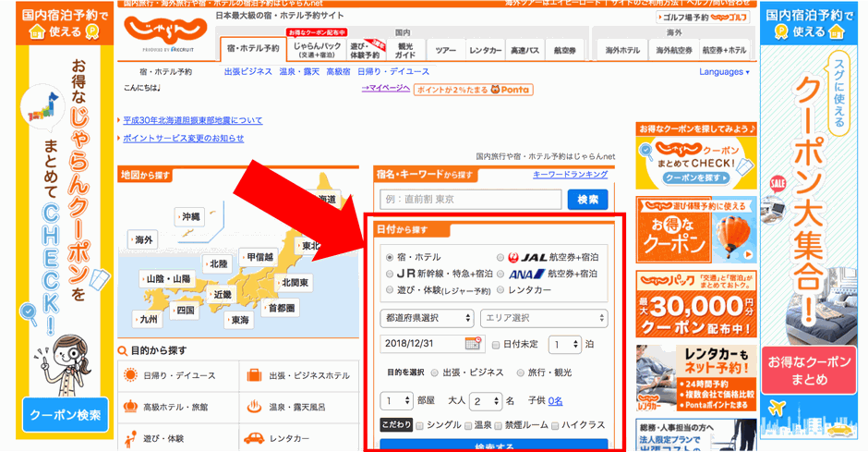Select 沖縄 on the map

pyautogui.click(x=190, y=216)
